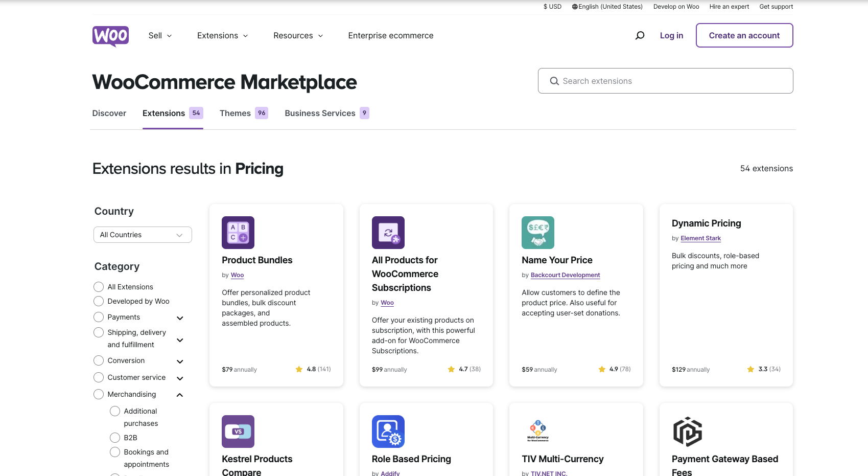Open the Get support link
The width and height of the screenshot is (868, 476).
tap(776, 7)
